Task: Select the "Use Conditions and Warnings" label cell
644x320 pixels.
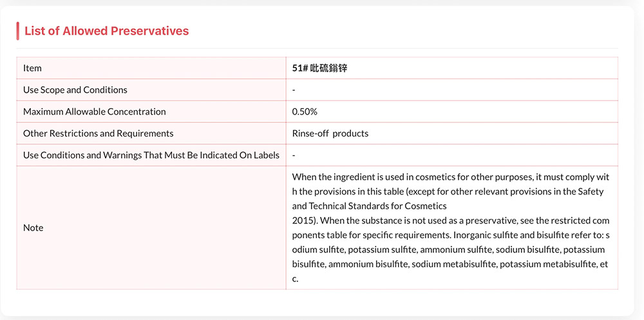Action: coord(151,155)
